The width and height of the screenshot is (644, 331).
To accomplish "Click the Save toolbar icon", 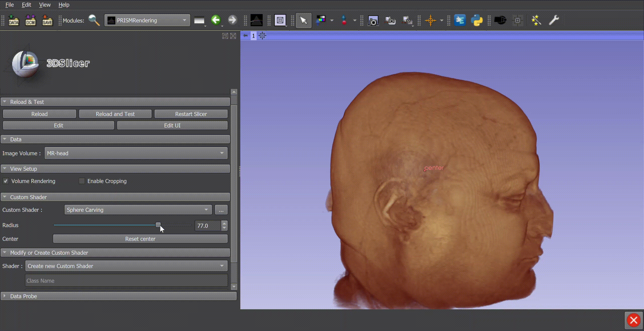I will coord(47,20).
